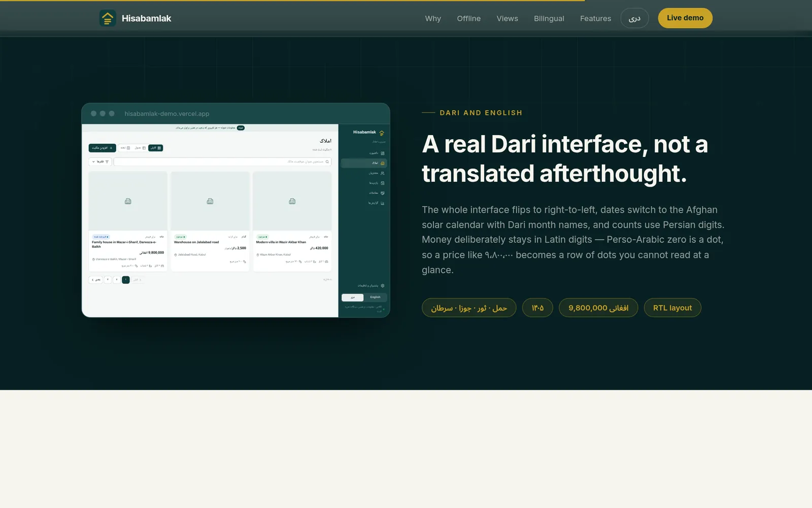This screenshot has width=812, height=508.
Task: Launch the Live demo button
Action: pos(685,18)
